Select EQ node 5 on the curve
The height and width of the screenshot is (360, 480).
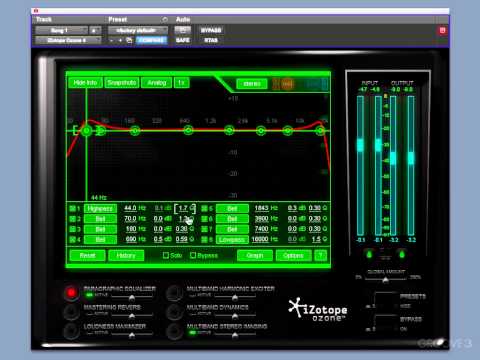(x=229, y=130)
